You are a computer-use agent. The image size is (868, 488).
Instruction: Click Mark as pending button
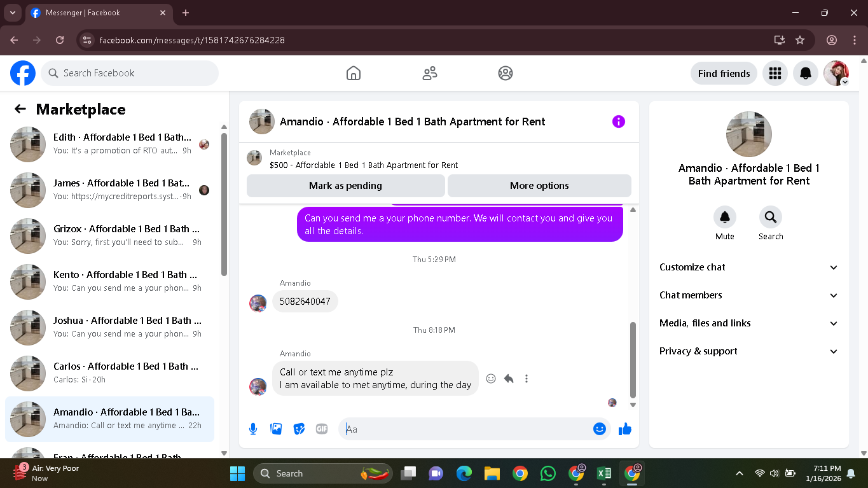(x=345, y=186)
